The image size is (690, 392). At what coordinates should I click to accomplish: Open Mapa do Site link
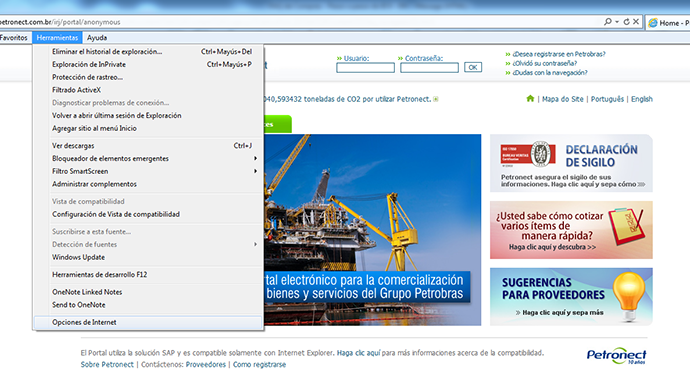pyautogui.click(x=562, y=99)
